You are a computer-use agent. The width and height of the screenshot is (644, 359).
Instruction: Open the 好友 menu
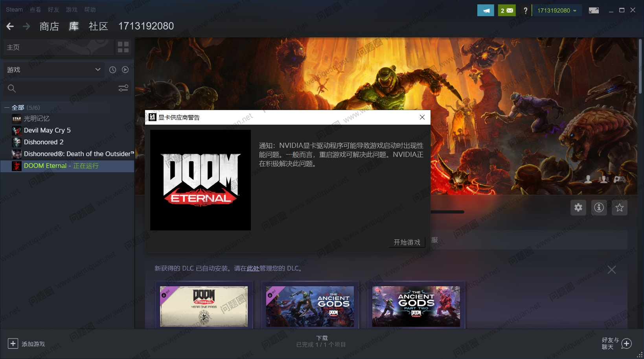(x=53, y=9)
